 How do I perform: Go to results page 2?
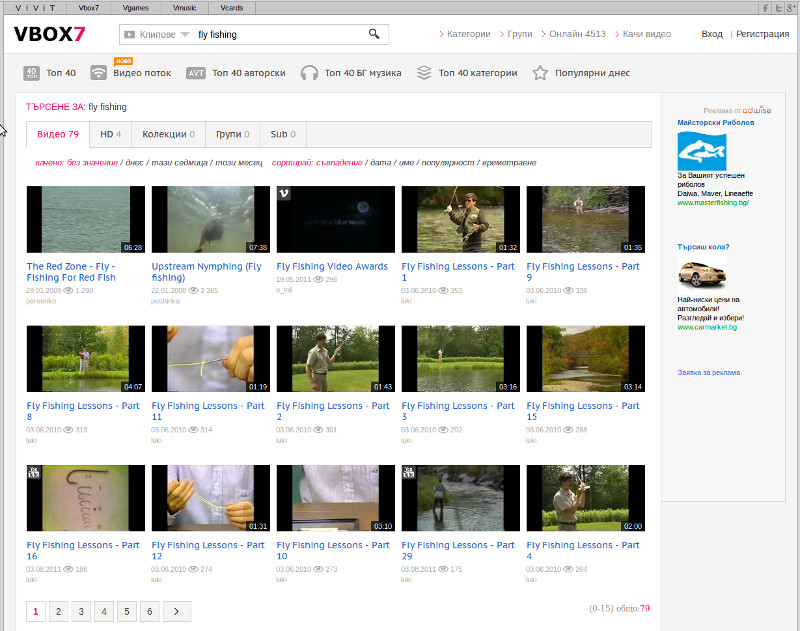[58, 611]
